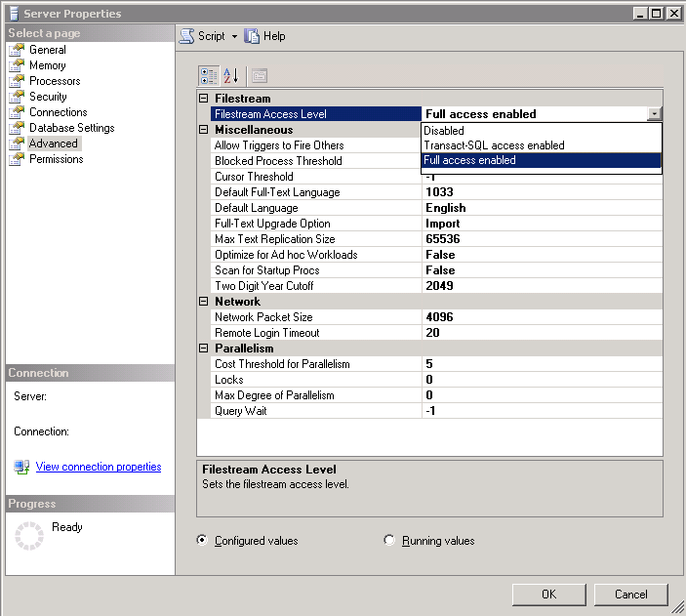Click Optimize for Ad hoc Workloads False value

pyautogui.click(x=542, y=255)
